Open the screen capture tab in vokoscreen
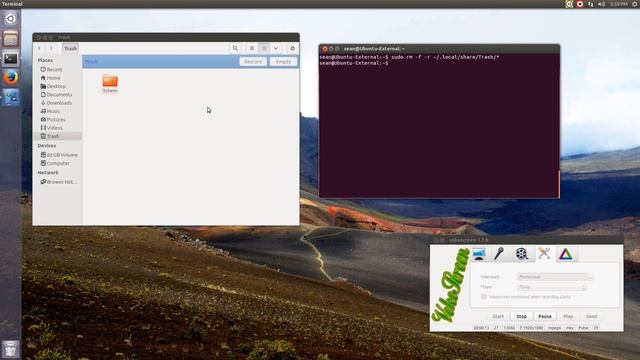Screen dimensions: 640x360 tap(479, 254)
